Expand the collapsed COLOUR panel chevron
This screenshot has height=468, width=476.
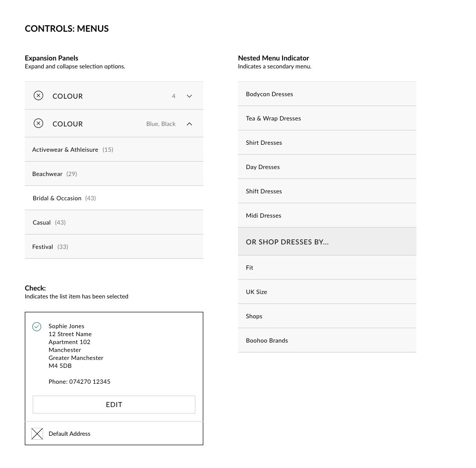click(x=189, y=96)
